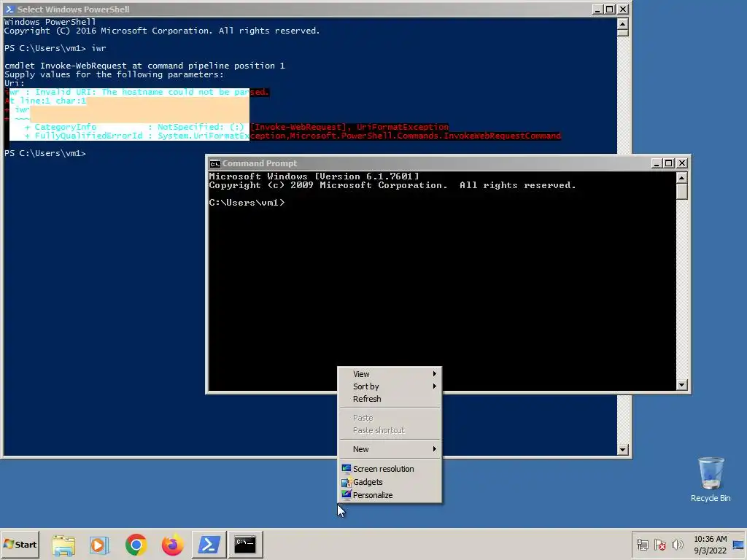Click the 'PS C:\Users\vm1> iwr' command line
Viewport: 747px width, 560px height.
(55, 48)
